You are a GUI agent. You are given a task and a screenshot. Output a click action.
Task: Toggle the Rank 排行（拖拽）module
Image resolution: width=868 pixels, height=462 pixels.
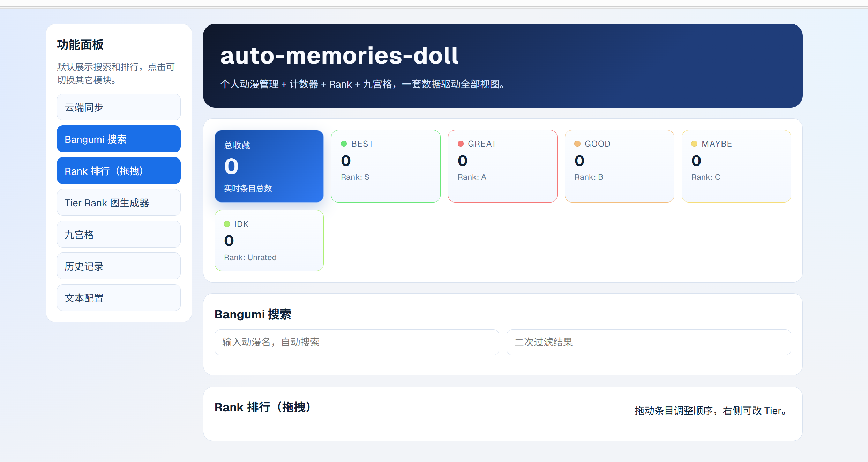[x=119, y=170]
